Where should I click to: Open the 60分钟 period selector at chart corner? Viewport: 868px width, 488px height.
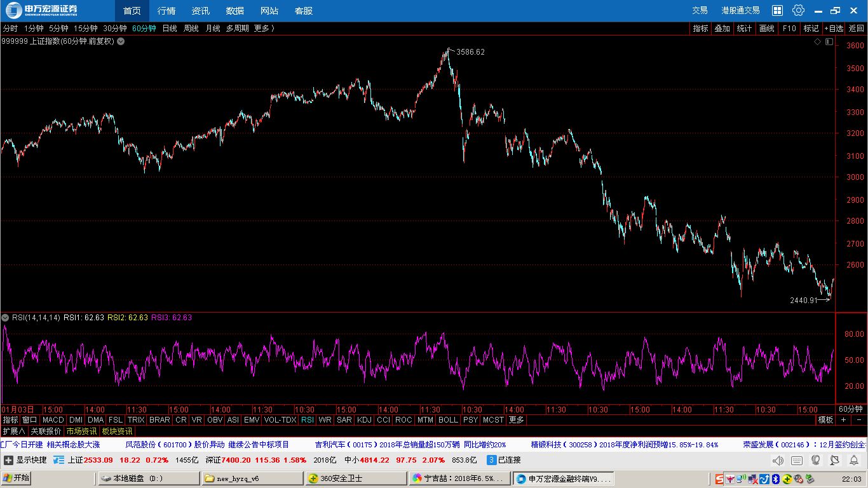tap(851, 409)
